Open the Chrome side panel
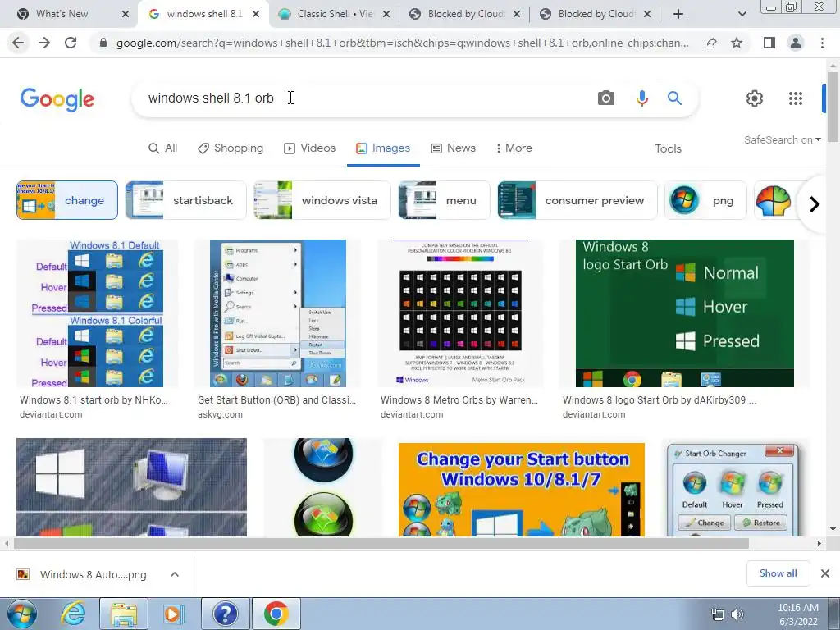The height and width of the screenshot is (630, 840). pos(769,43)
